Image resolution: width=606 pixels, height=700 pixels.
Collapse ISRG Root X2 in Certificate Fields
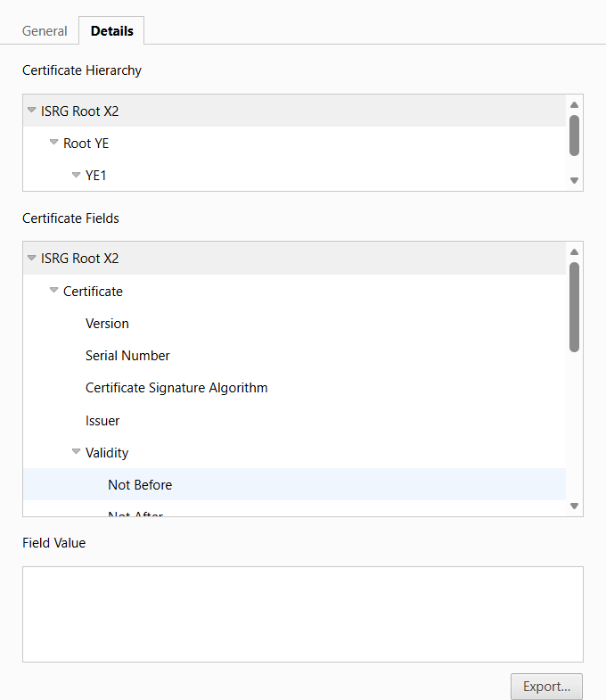[31, 258]
